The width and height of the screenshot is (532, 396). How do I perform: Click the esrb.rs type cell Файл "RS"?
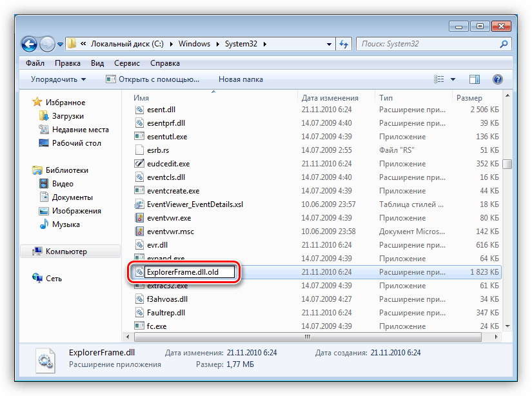coord(397,150)
